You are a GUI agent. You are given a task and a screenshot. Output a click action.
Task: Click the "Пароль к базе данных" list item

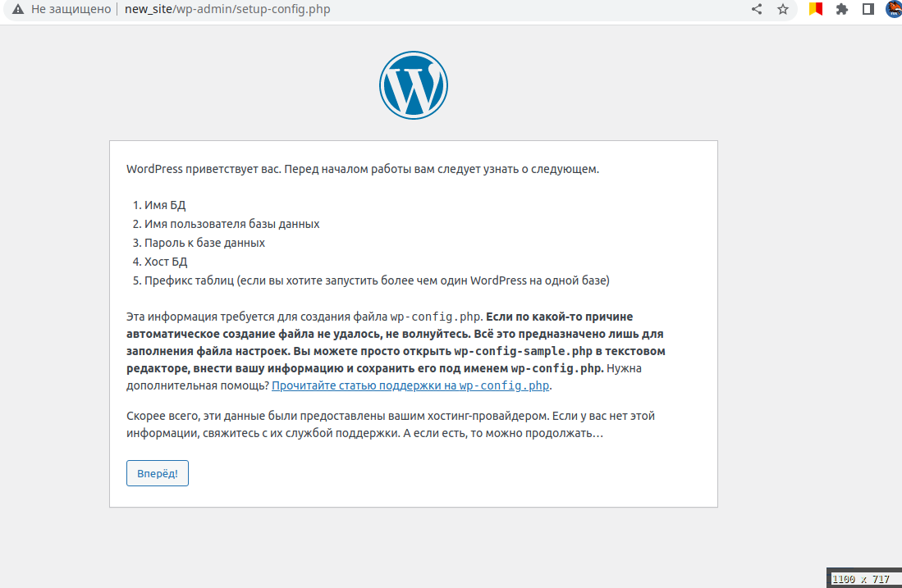point(204,243)
